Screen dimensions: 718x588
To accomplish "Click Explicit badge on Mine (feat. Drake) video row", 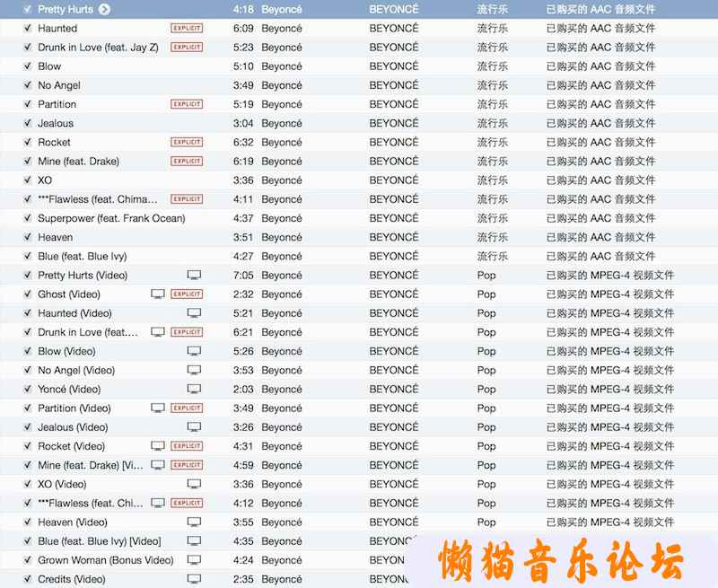I will click(x=187, y=465).
